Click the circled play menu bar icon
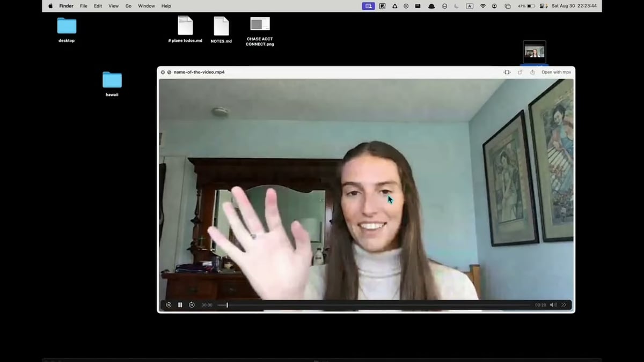 406,6
